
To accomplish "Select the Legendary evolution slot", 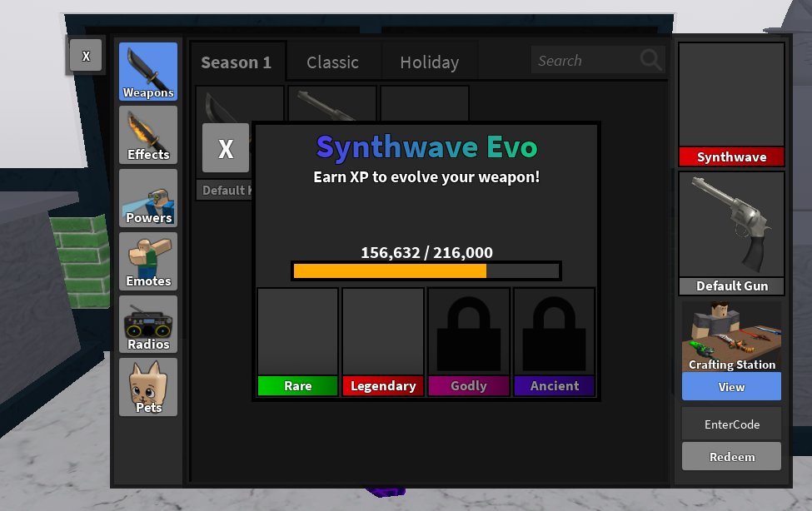I will 383,342.
